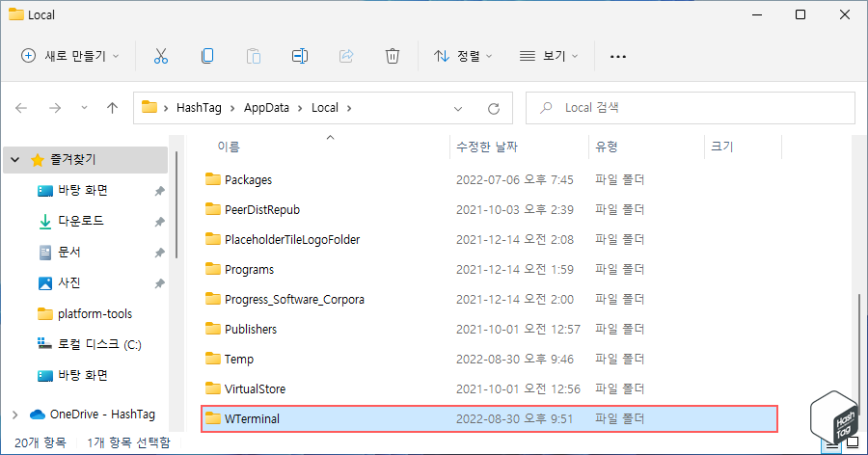Select the VirtualStore folder row
This screenshot has height=455, width=868.
(x=489, y=388)
